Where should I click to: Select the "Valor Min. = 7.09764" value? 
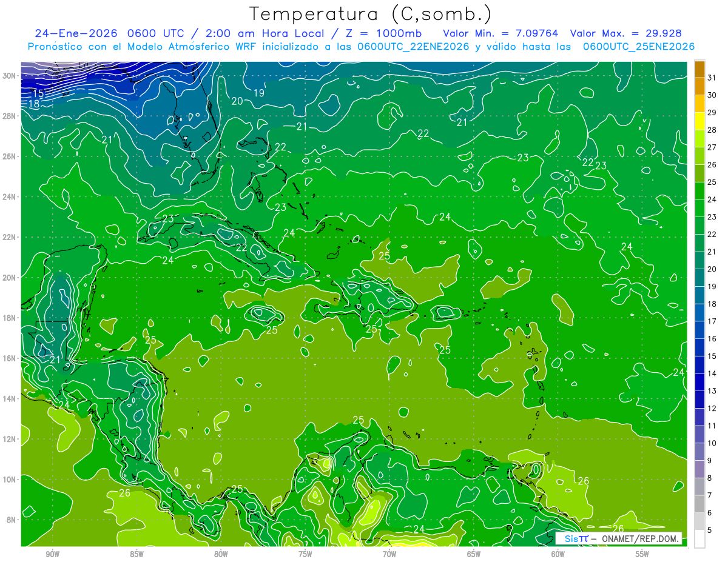[500, 33]
